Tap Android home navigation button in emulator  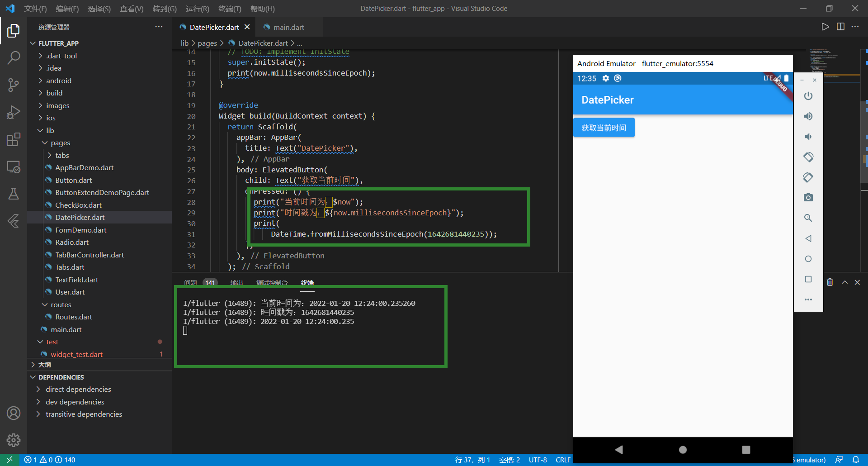(683, 449)
